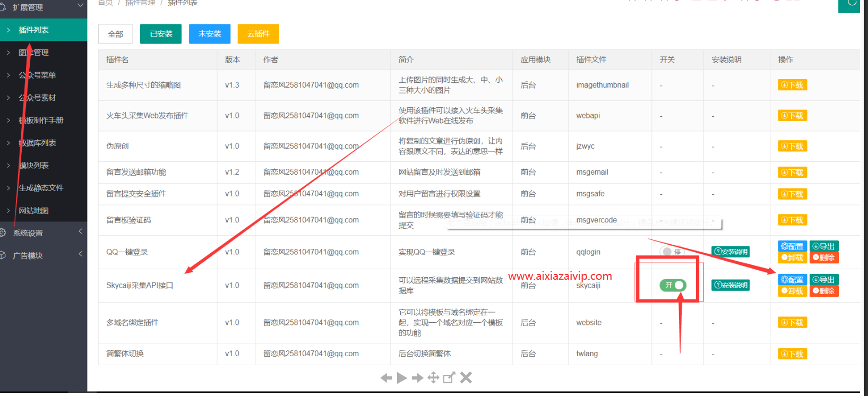868x396 pixels.
Task: Delete the Skycaiji plugin with 删除
Action: (x=823, y=291)
